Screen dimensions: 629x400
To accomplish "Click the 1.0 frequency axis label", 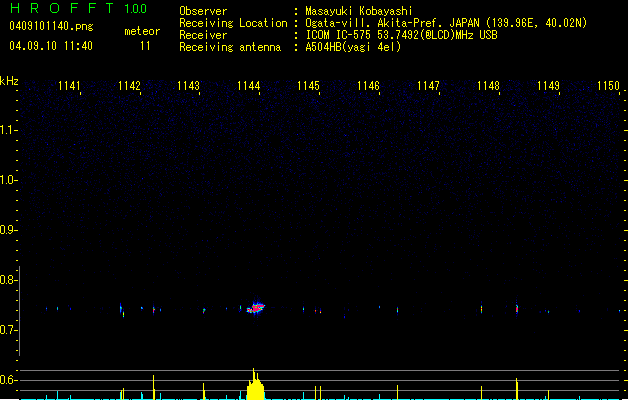I will coord(8,179).
